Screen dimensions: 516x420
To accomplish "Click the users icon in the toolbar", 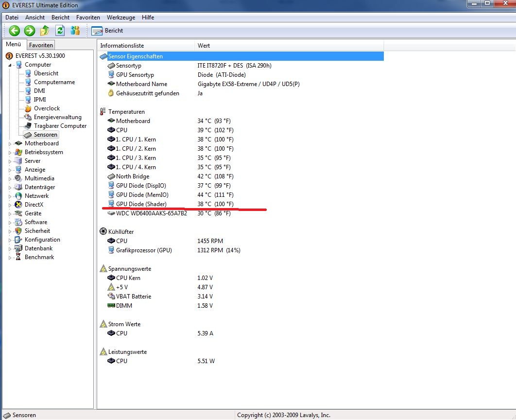I will coord(75,31).
